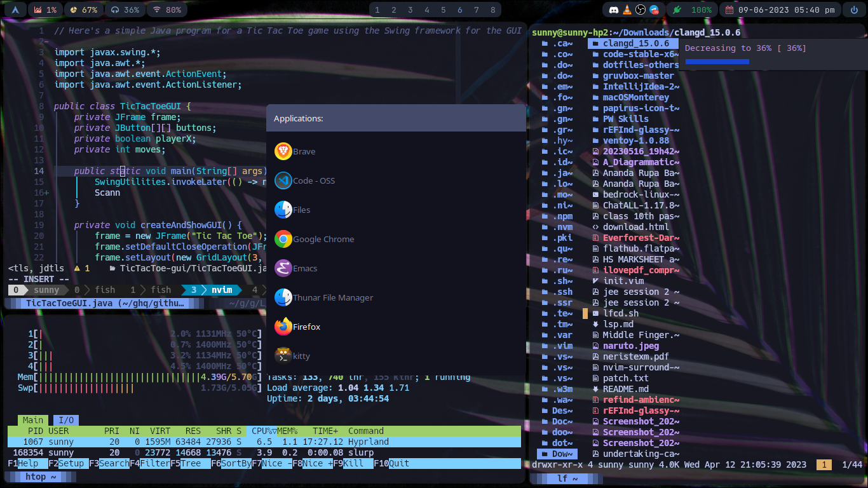Switch to workspace 3
868x488 pixels.
(411, 10)
